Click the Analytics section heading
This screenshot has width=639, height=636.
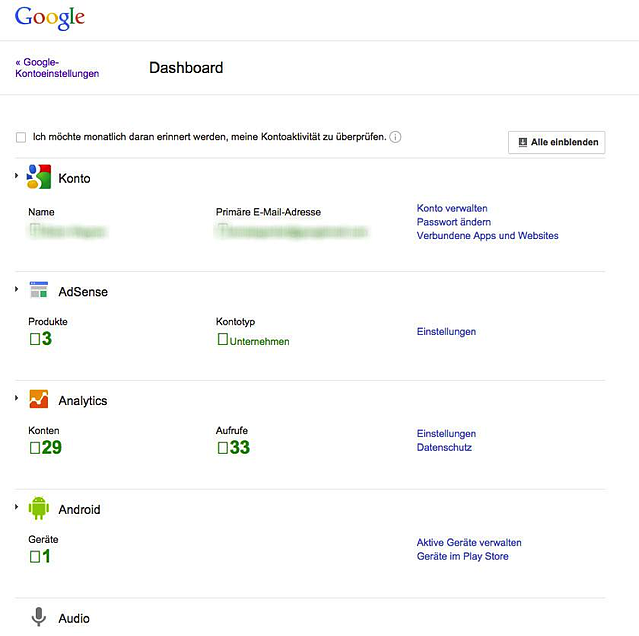tap(83, 401)
